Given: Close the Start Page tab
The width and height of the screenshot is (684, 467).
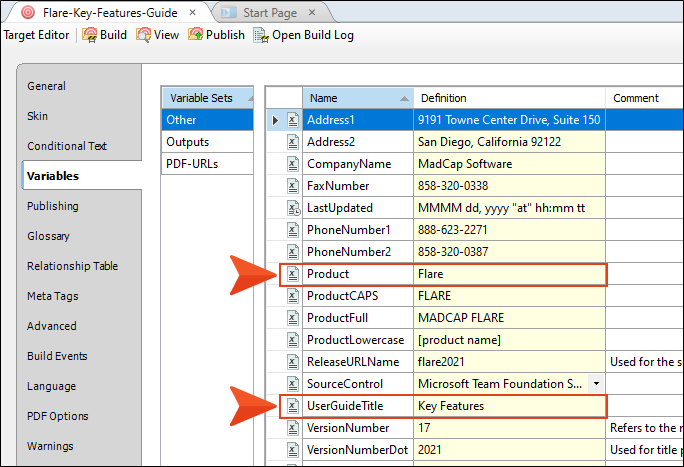Looking at the screenshot, I should [312, 13].
